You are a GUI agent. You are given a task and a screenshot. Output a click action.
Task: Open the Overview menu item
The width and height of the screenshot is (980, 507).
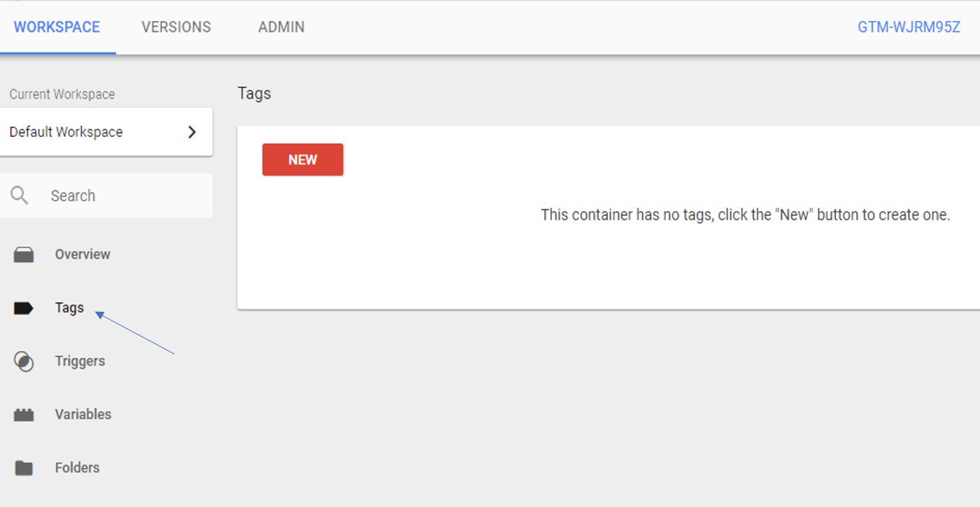click(x=83, y=255)
